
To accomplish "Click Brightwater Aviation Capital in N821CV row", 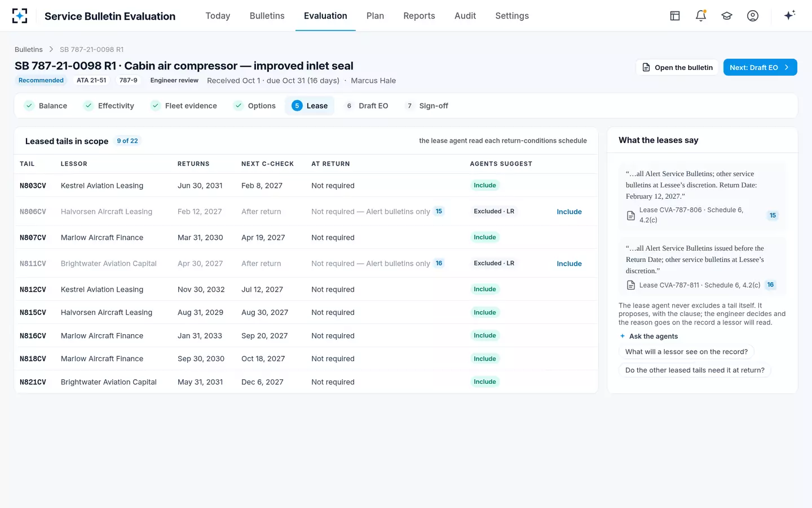I will (x=109, y=382).
